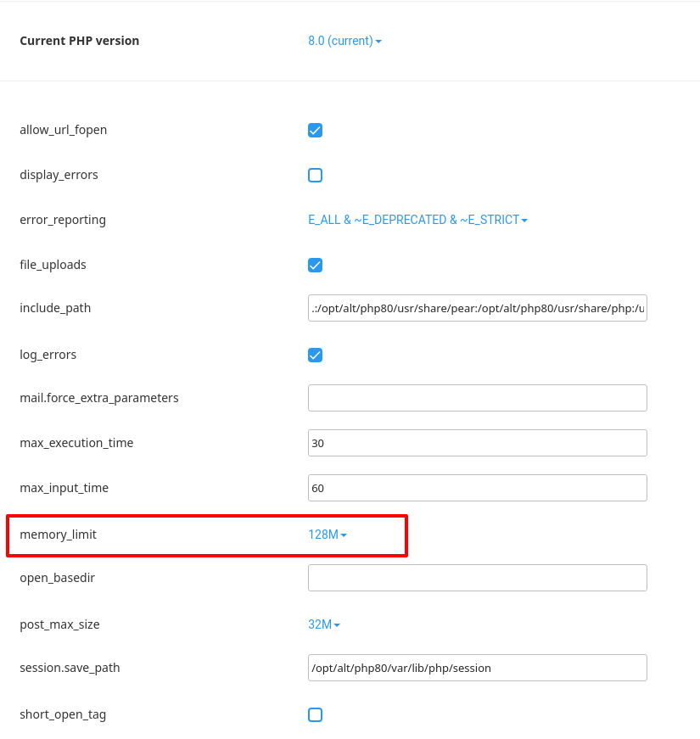Click the caret arrow after 8.0 (current)
The width and height of the screenshot is (700, 739).
coord(378,42)
